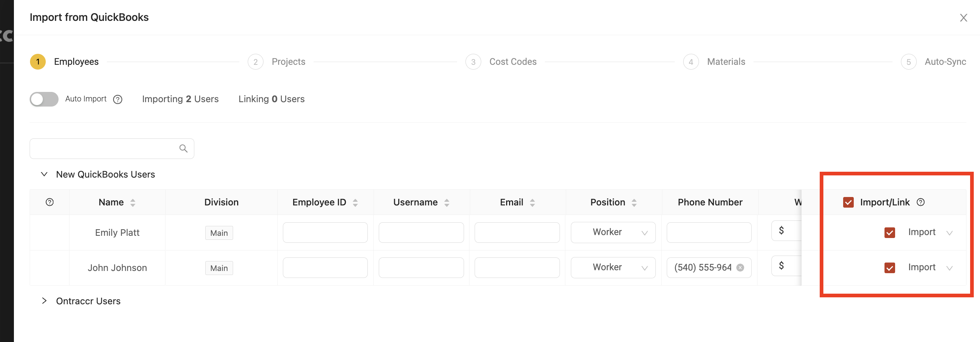This screenshot has height=342, width=980.
Task: Sort the table by Email
Action: 532,202
